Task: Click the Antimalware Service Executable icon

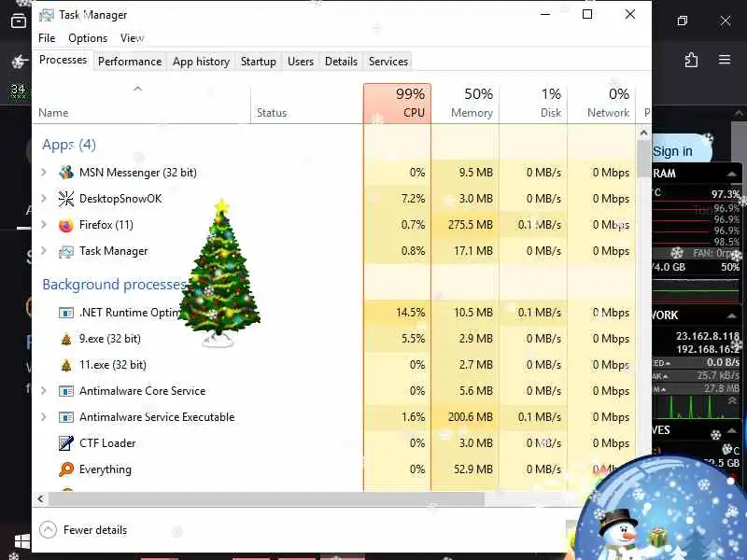Action: click(x=65, y=417)
